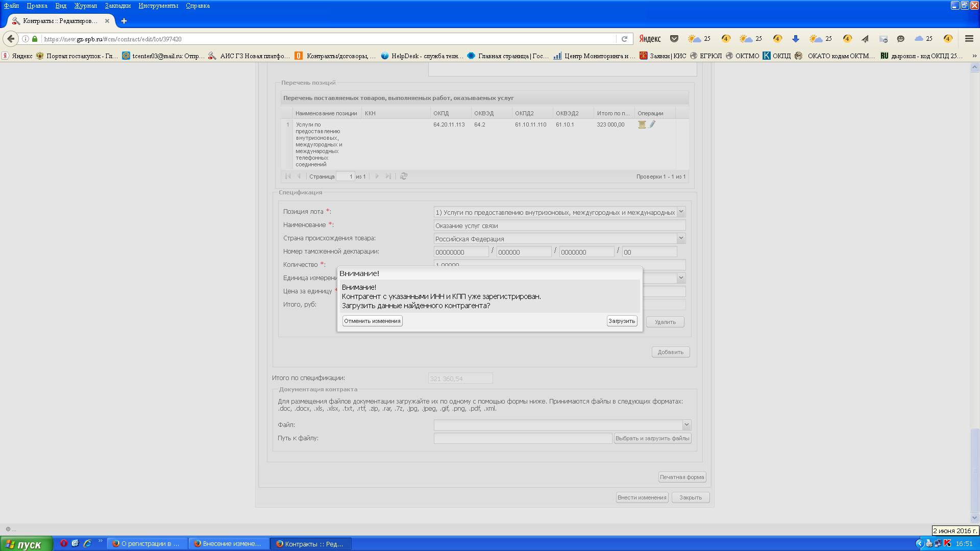
Task: Reload the page using address bar button
Action: tap(624, 39)
